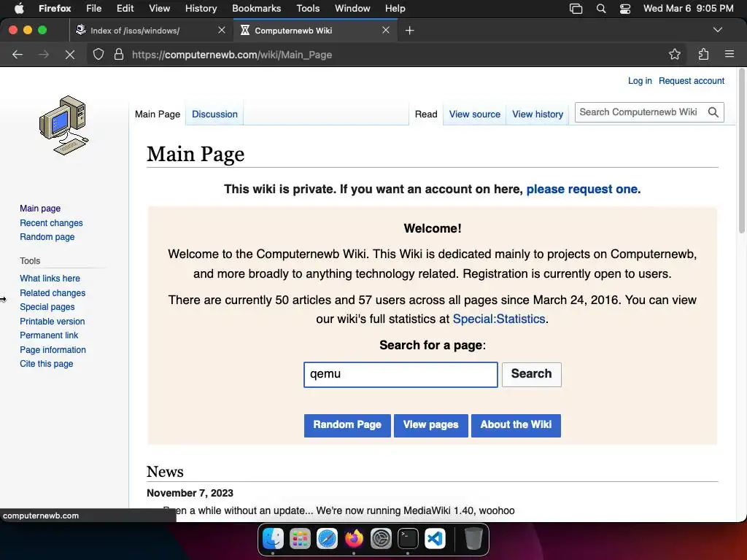Close the Computernewb Wiki tab
747x560 pixels.
386,30
